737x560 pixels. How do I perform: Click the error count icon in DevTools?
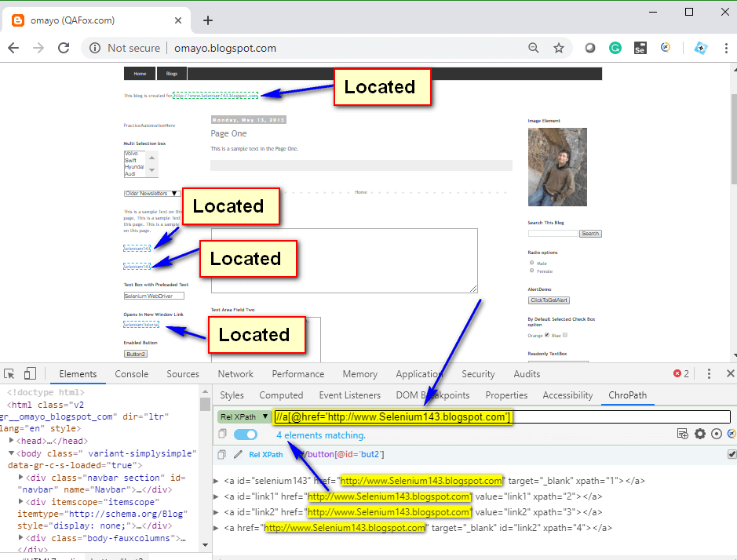[x=678, y=374]
